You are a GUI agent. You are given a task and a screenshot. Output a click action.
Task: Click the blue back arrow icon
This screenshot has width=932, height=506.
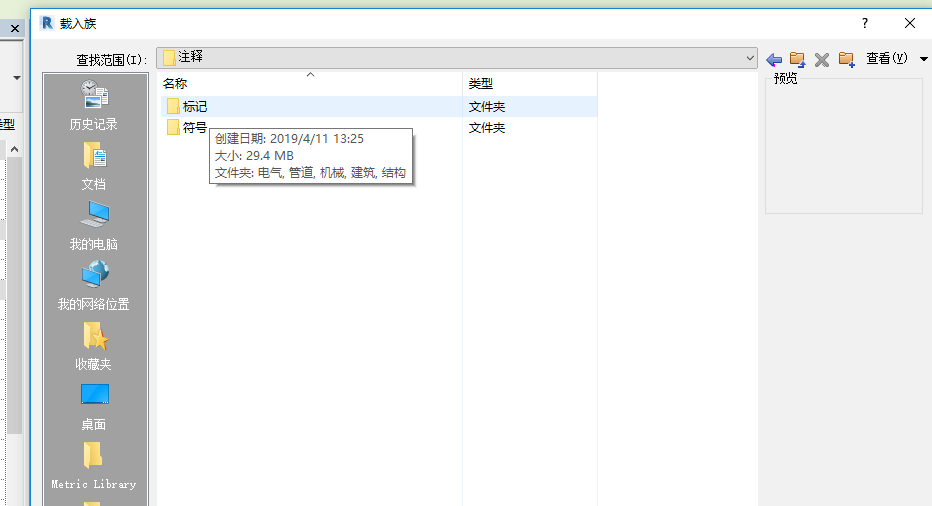coord(774,59)
